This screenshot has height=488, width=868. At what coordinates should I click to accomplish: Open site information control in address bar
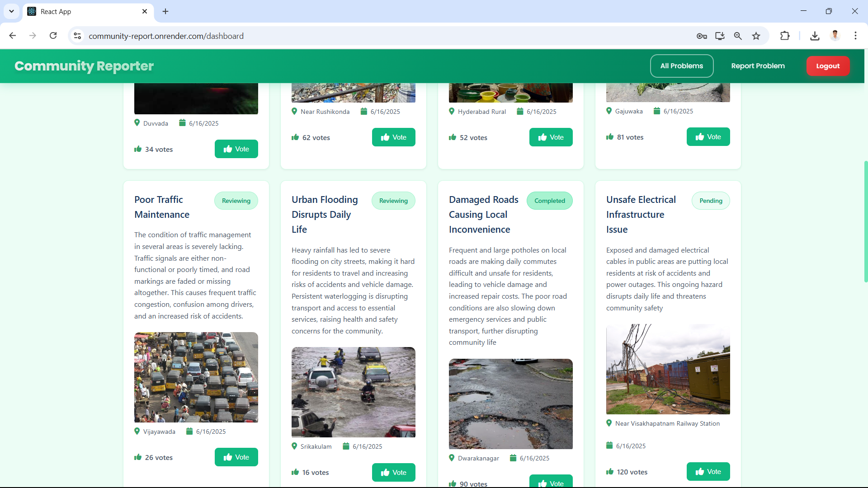(x=77, y=36)
